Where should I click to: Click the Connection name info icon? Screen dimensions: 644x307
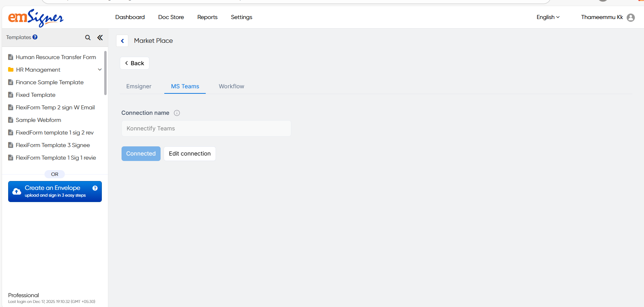click(x=177, y=113)
